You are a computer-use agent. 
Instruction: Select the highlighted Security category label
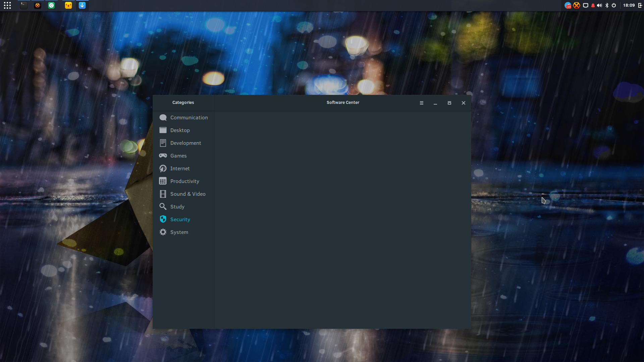(x=180, y=220)
